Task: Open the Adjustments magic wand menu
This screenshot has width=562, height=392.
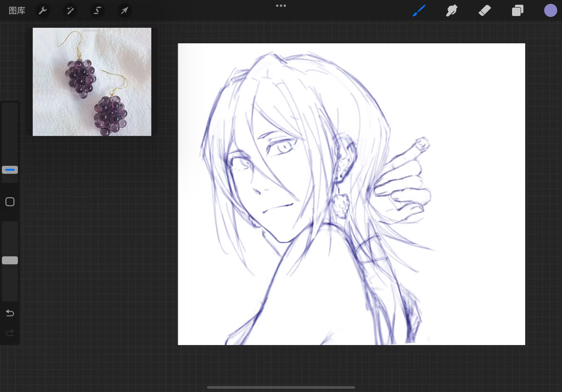Action: click(x=70, y=11)
